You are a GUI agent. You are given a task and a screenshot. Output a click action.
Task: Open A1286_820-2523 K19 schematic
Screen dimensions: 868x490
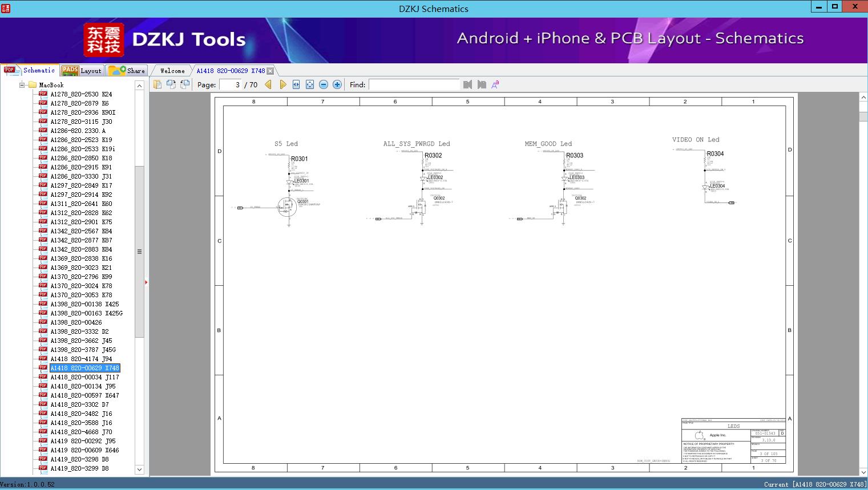click(x=81, y=140)
